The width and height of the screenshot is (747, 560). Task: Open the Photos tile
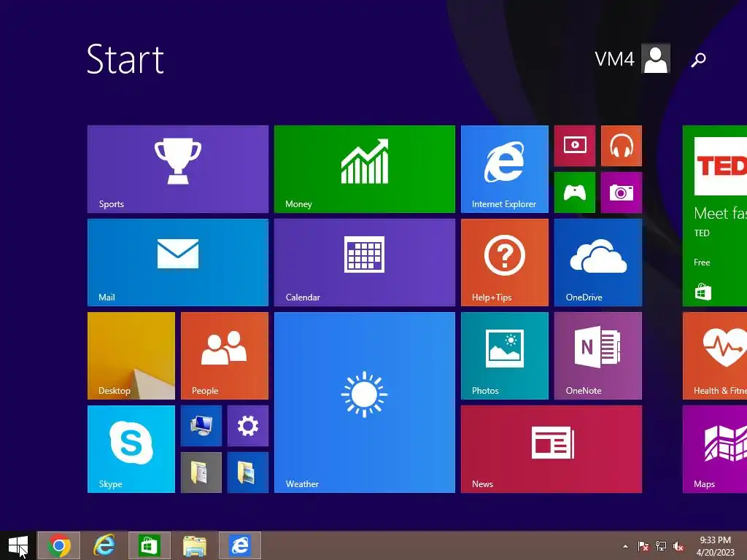505,356
